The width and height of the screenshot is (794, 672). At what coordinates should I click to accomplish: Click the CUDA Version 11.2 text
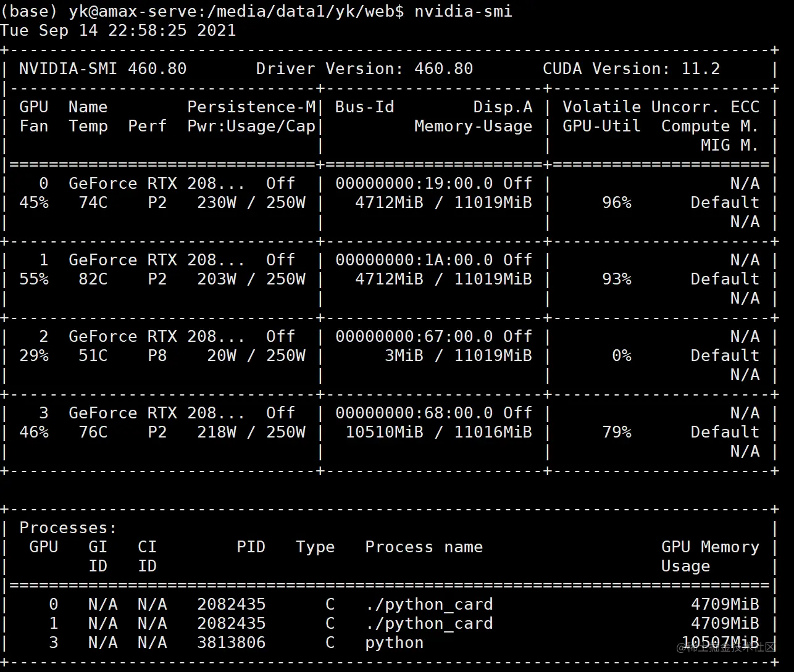point(632,68)
